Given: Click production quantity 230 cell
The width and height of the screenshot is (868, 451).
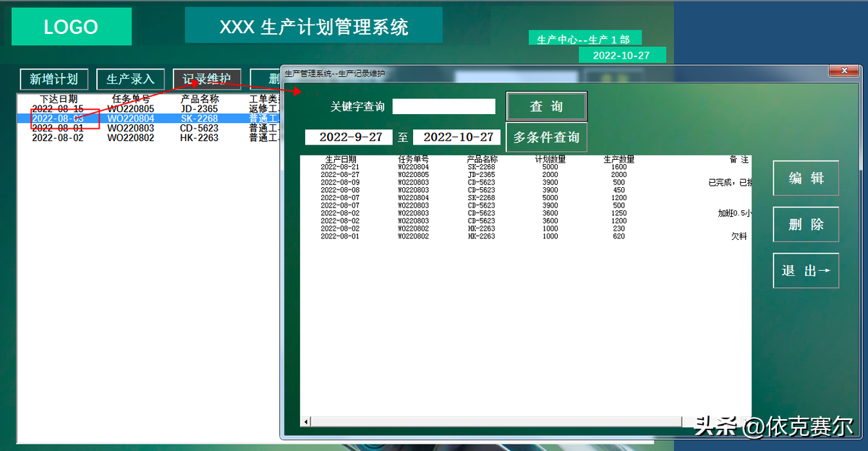Looking at the screenshot, I should coord(619,228).
